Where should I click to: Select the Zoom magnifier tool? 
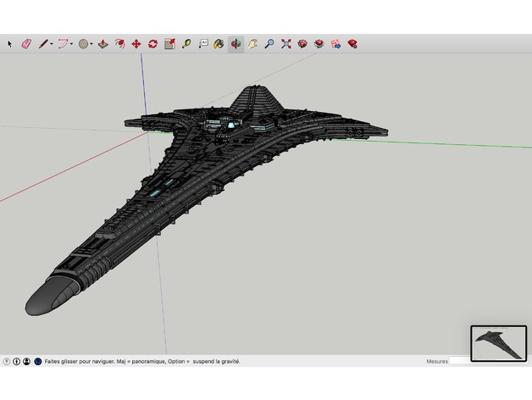click(269, 44)
